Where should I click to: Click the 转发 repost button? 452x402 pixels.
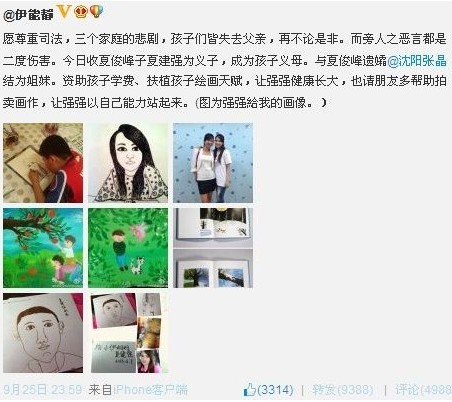coord(343,390)
